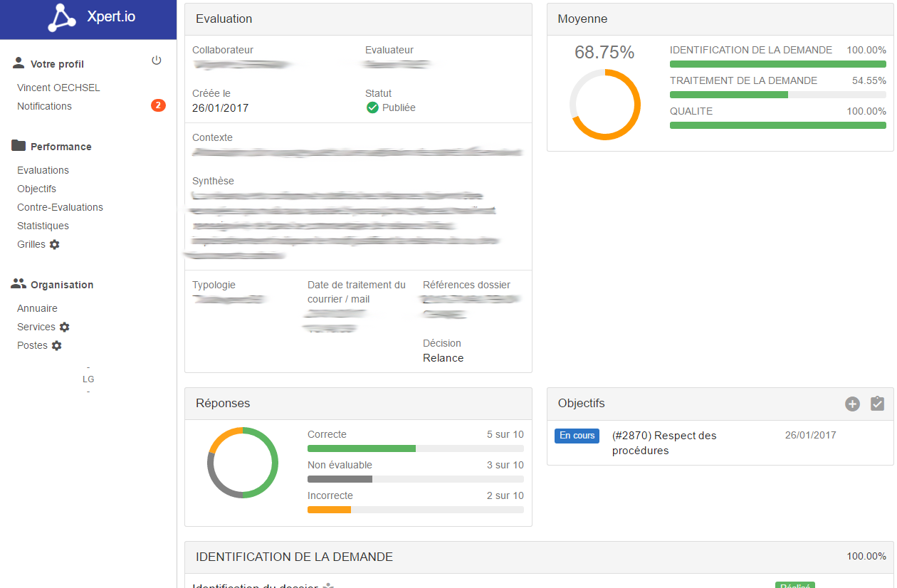Click the gear icon beside Grilles
The height and width of the screenshot is (588, 897).
pos(54,244)
